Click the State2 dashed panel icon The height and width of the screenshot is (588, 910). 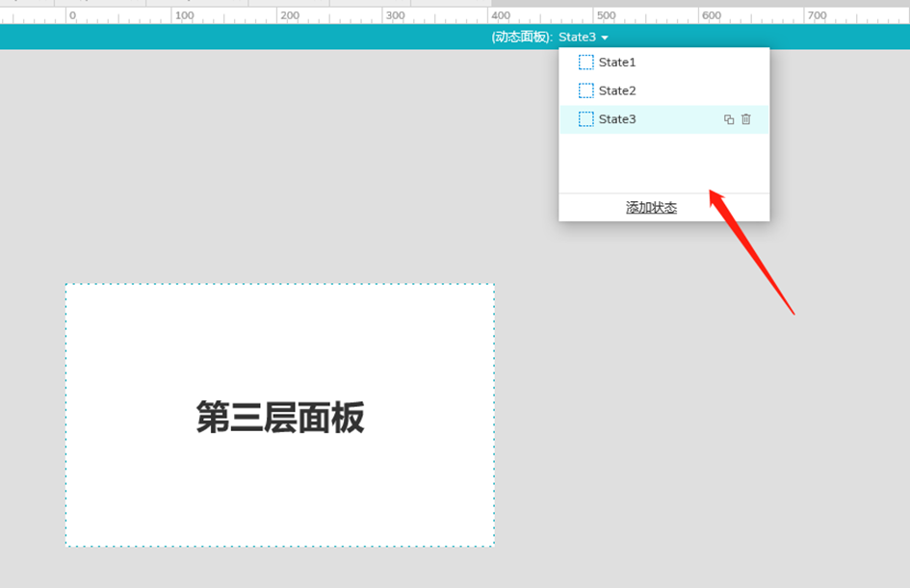click(586, 90)
